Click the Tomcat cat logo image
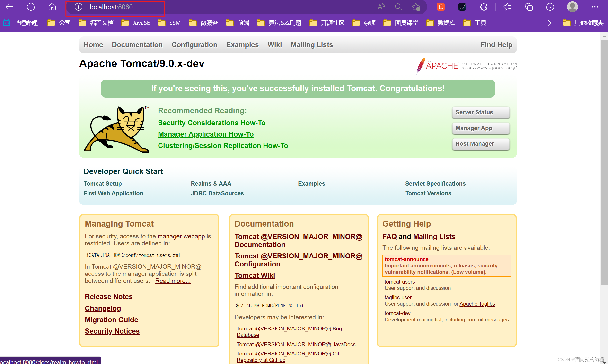The height and width of the screenshot is (364, 608). pyautogui.click(x=117, y=129)
